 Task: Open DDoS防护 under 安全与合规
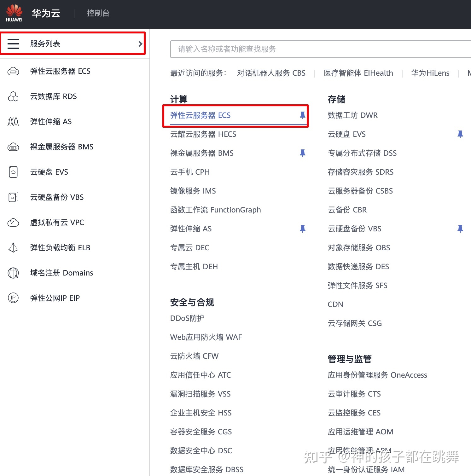(x=187, y=318)
